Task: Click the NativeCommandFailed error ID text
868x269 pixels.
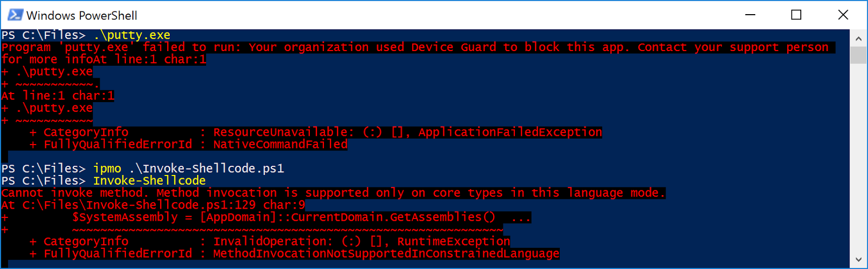Action: pyautogui.click(x=280, y=145)
